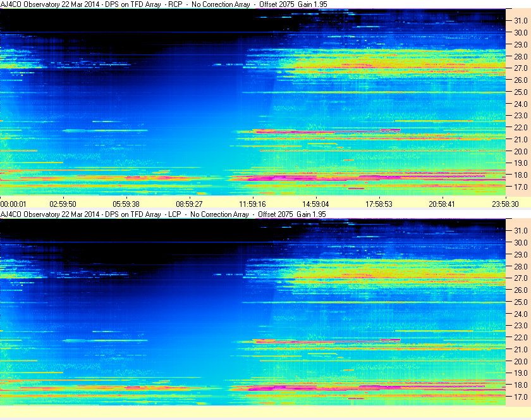Select the 14:59:04 time marker
This screenshot has height=420, width=531.
tap(315, 204)
